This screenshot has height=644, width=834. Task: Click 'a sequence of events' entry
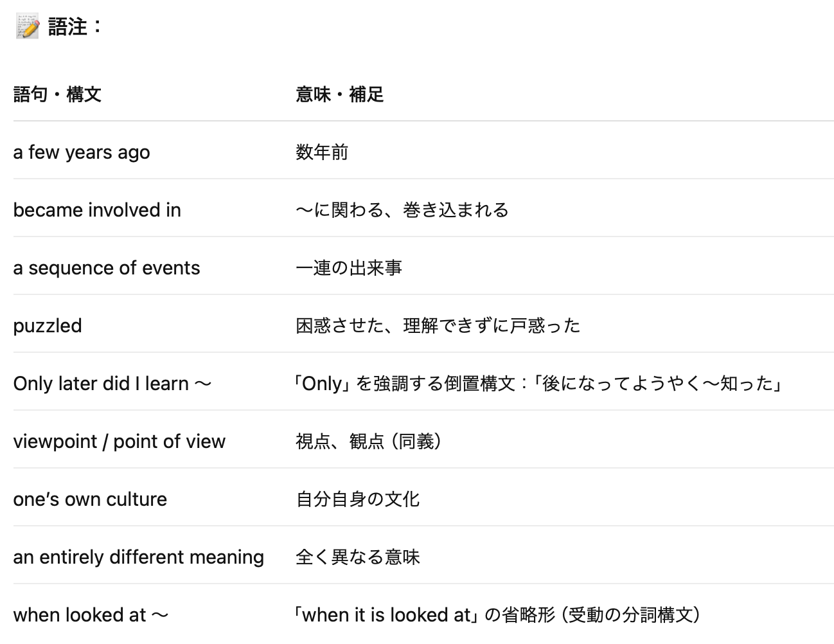tap(107, 268)
